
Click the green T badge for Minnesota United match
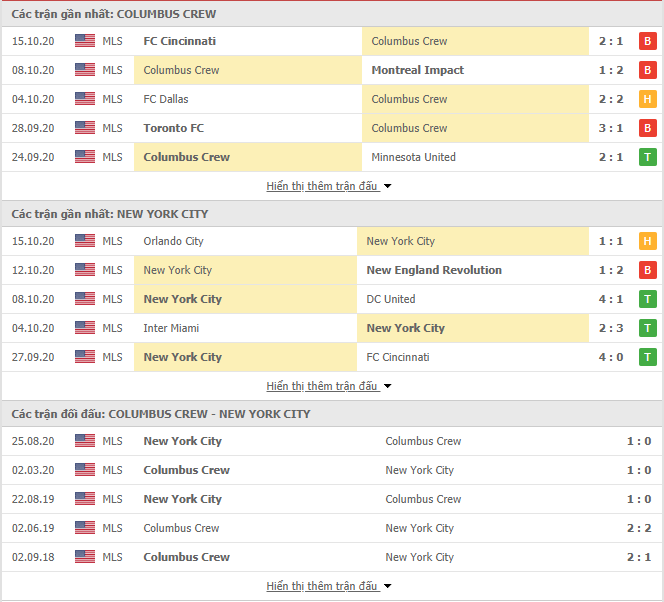pyautogui.click(x=647, y=157)
